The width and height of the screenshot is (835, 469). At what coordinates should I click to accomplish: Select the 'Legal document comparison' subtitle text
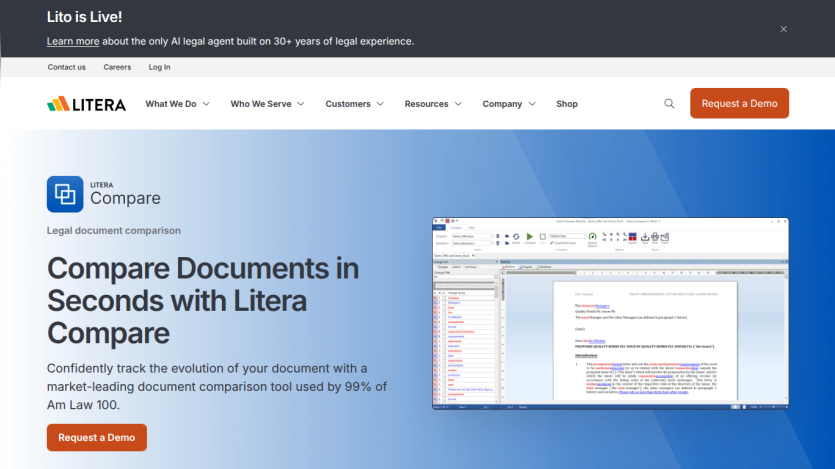(x=114, y=231)
